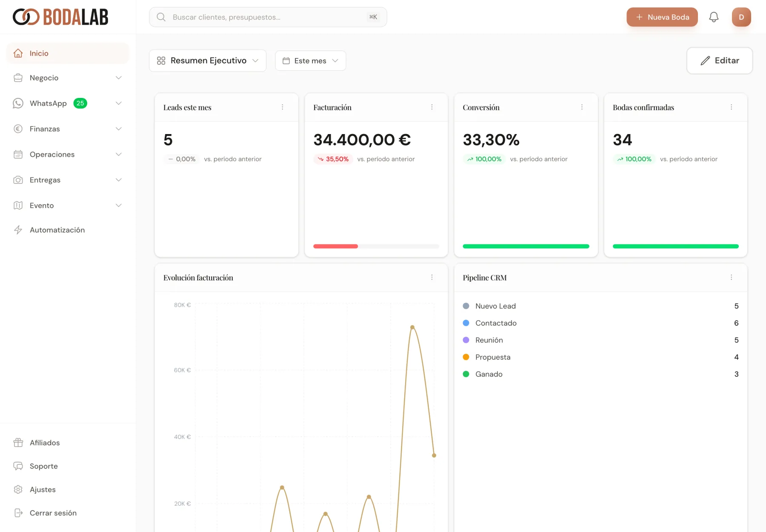
Task: Click the Operaciones calendar icon
Action: tap(18, 154)
